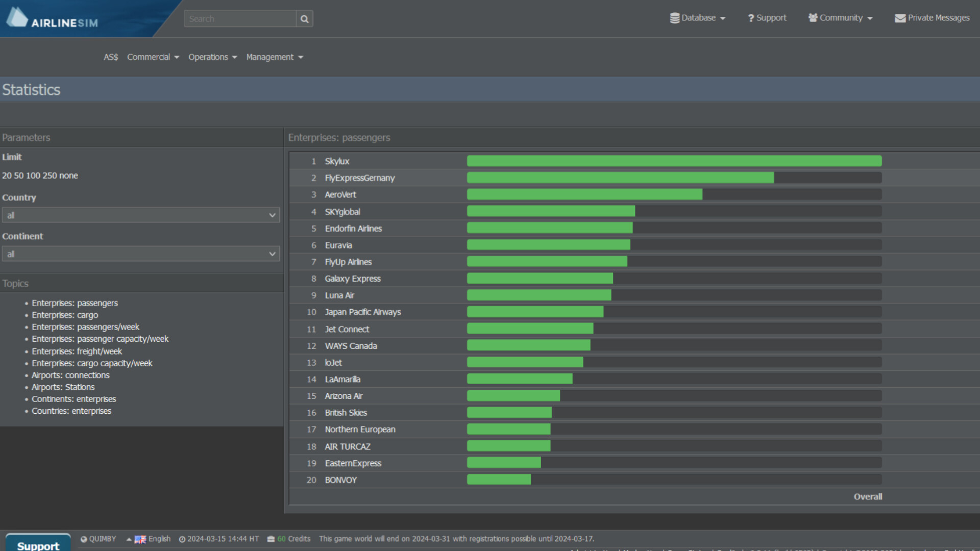Click the QUIMBY world icon in the status bar
The width and height of the screenshot is (980, 551).
83,539
